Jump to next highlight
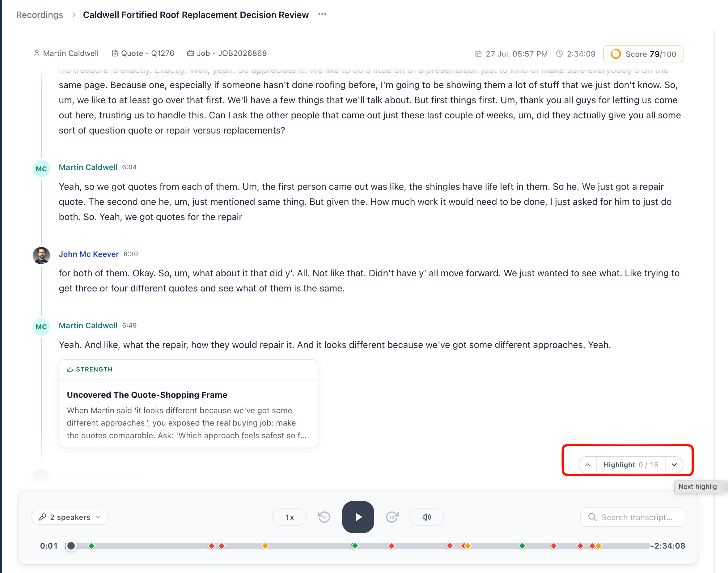The width and height of the screenshot is (728, 573). tap(674, 465)
